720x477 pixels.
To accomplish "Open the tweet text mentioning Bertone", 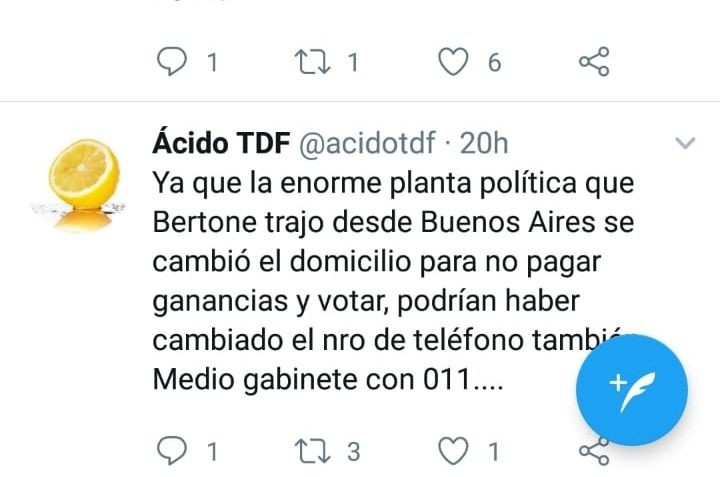I will click(x=393, y=281).
